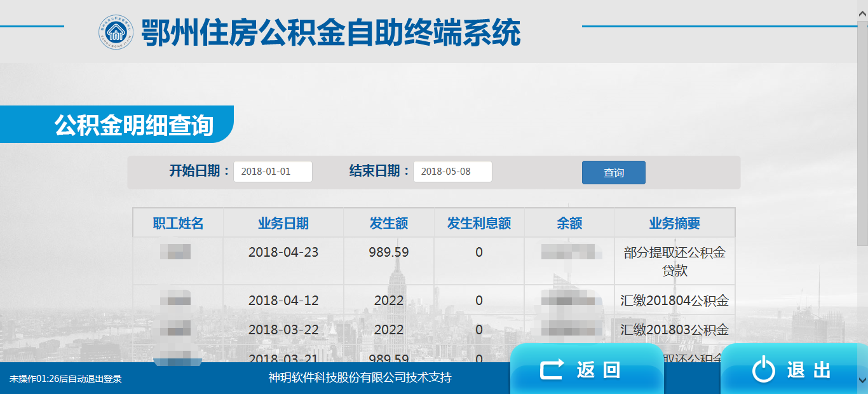Viewport: 868px width, 394px height.
Task: Click the 发生额 column header
Action: [388, 223]
